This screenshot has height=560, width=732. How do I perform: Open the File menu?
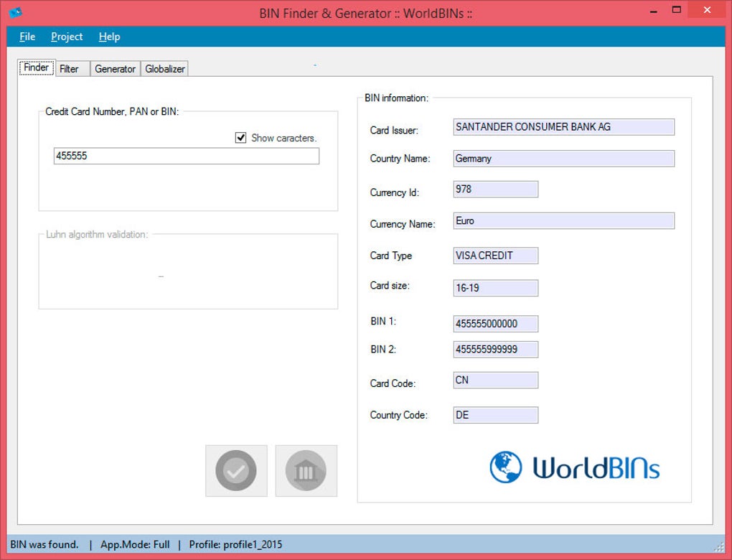click(x=27, y=37)
